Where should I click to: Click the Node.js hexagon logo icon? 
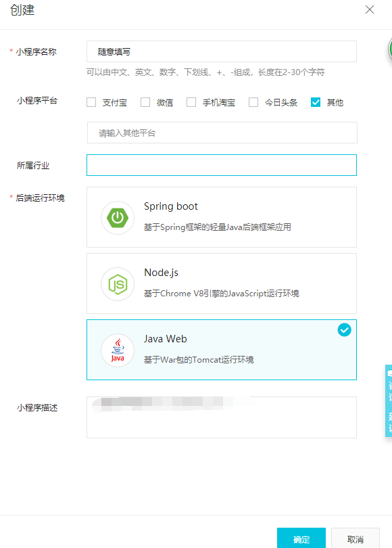point(118,284)
